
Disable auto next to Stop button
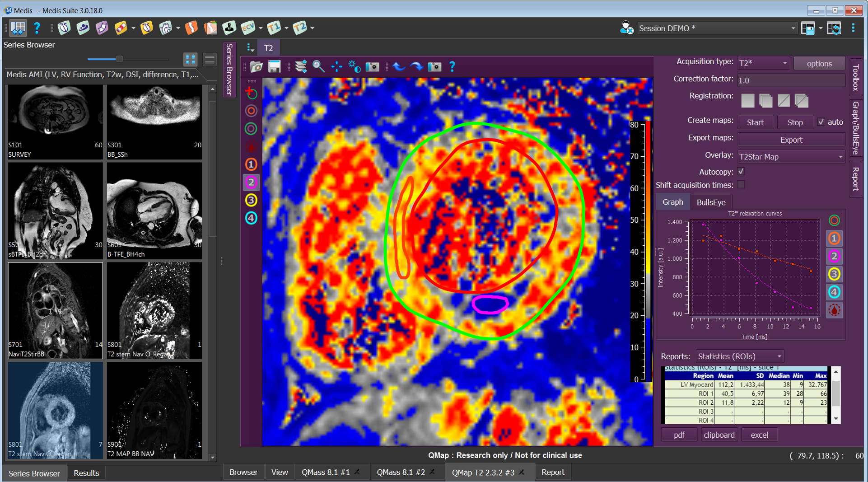coord(822,122)
